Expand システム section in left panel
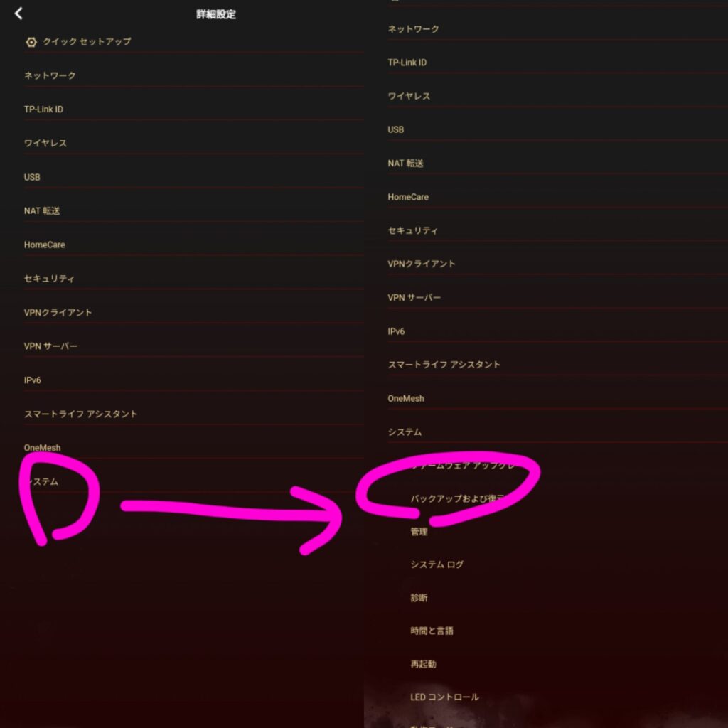728x728 pixels. click(x=193, y=481)
